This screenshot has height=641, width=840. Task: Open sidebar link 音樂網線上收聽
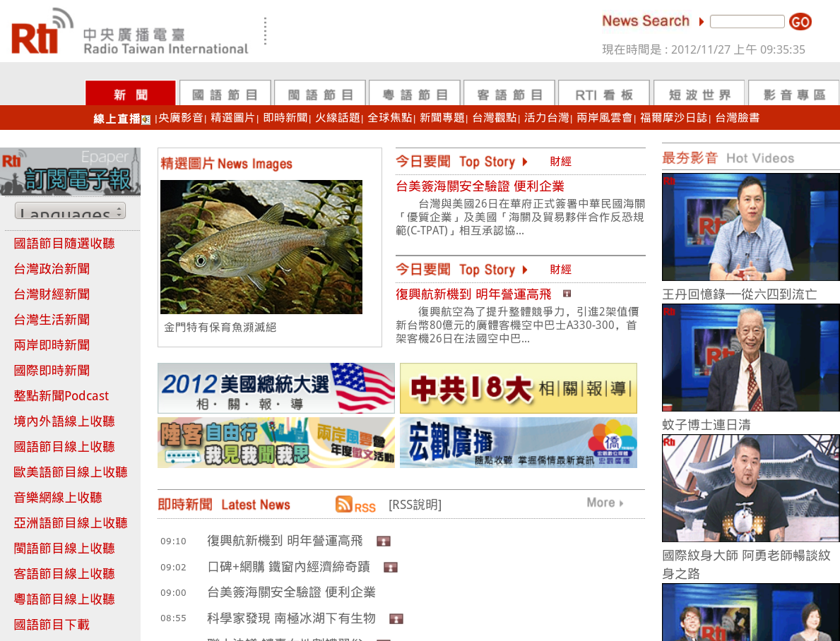58,498
